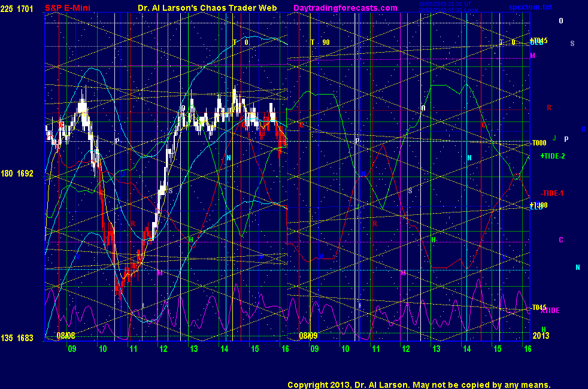Click the 135 1683 price scale label
Viewport: 588px width, 389px height.
tap(17, 338)
